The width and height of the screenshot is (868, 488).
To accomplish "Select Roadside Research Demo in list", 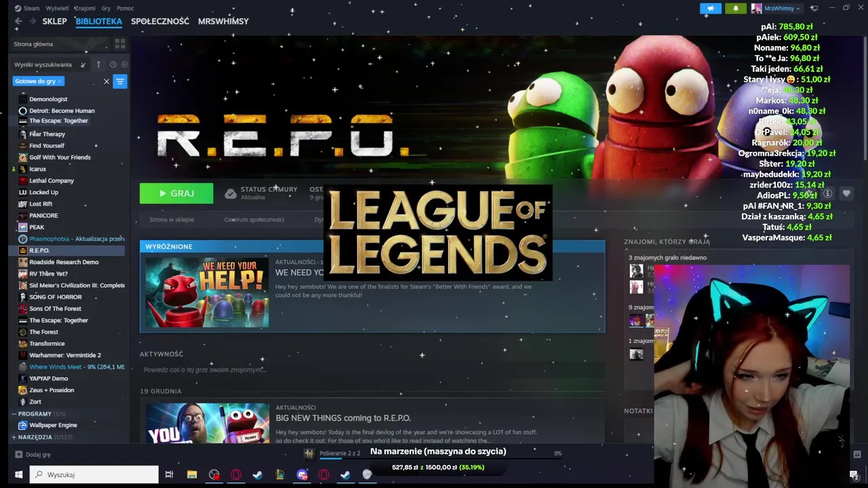I will pyautogui.click(x=64, y=262).
